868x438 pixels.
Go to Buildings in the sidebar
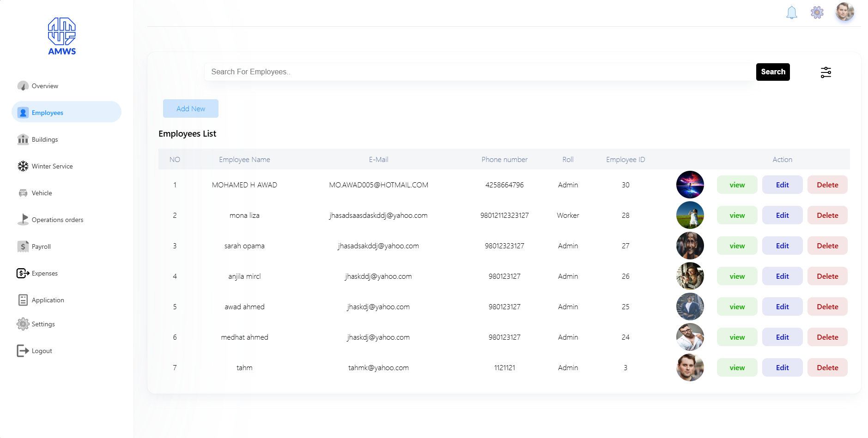(x=45, y=139)
